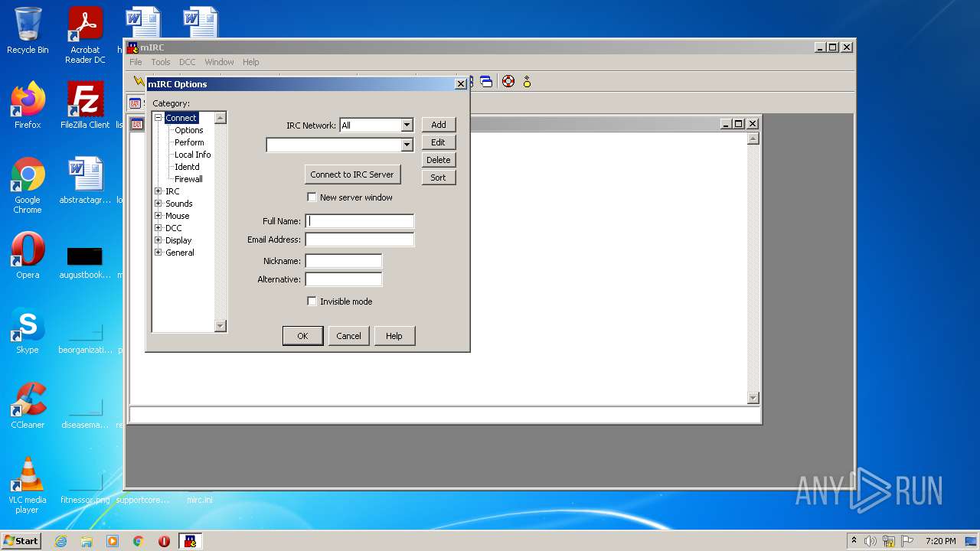The image size is (980, 551).
Task: Collapse the Connect category
Action: click(158, 118)
